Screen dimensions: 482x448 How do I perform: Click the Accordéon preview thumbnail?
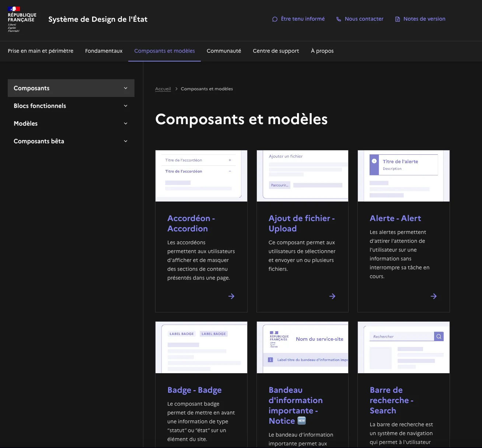201,176
